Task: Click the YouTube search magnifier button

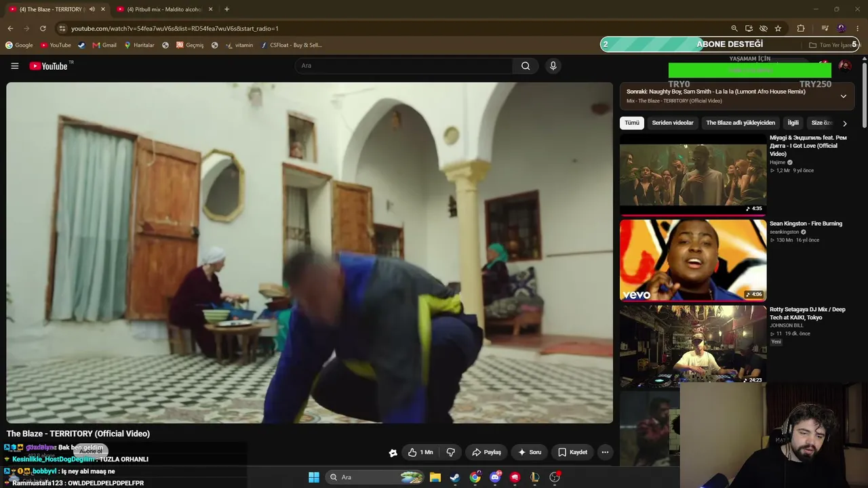Action: point(526,66)
